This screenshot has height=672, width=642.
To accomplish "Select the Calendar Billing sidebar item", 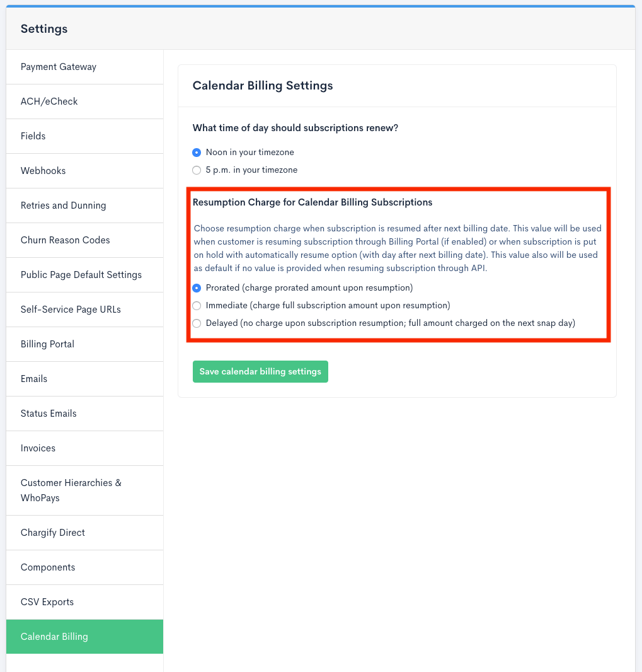I will pyautogui.click(x=54, y=637).
